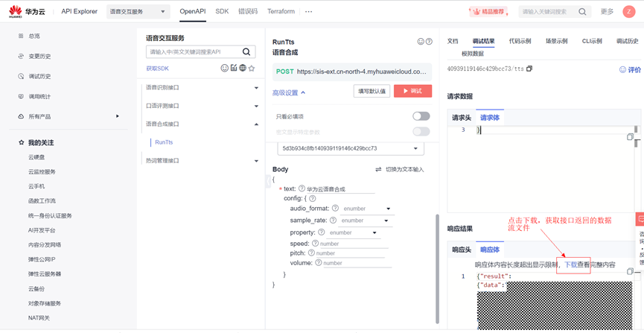
Task: Click the 评价 rate link
Action: [630, 70]
